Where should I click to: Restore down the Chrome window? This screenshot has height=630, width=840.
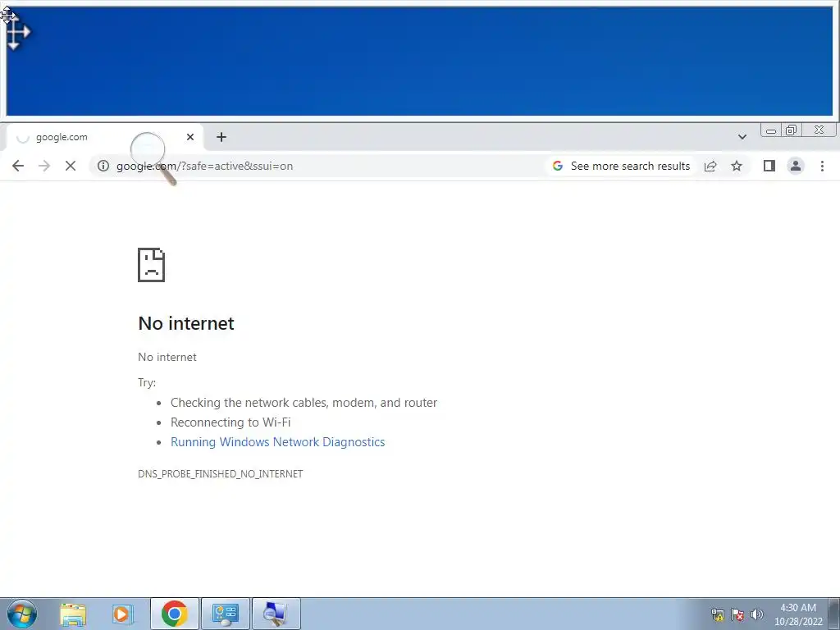click(792, 130)
